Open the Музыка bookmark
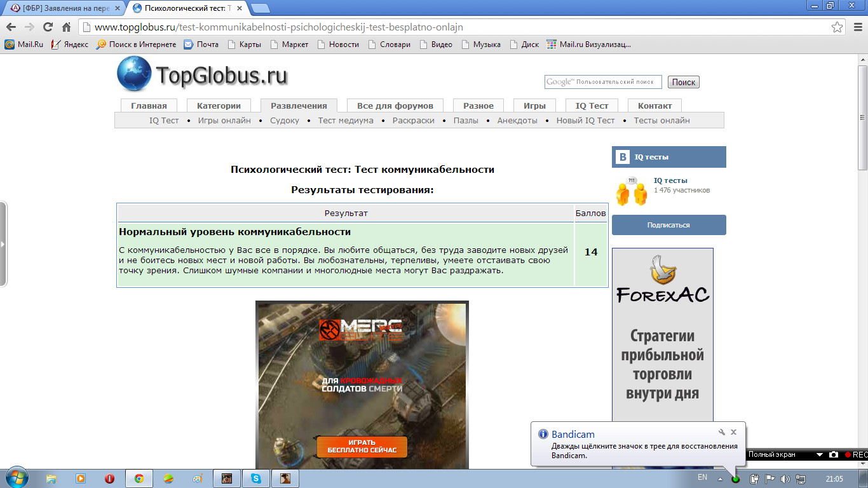This screenshot has height=488, width=868. [481, 44]
